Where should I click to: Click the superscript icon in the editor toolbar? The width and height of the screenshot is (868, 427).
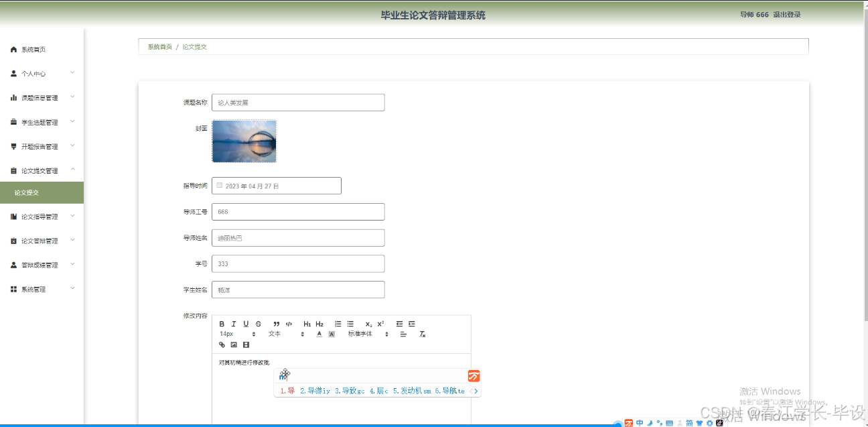click(x=380, y=324)
